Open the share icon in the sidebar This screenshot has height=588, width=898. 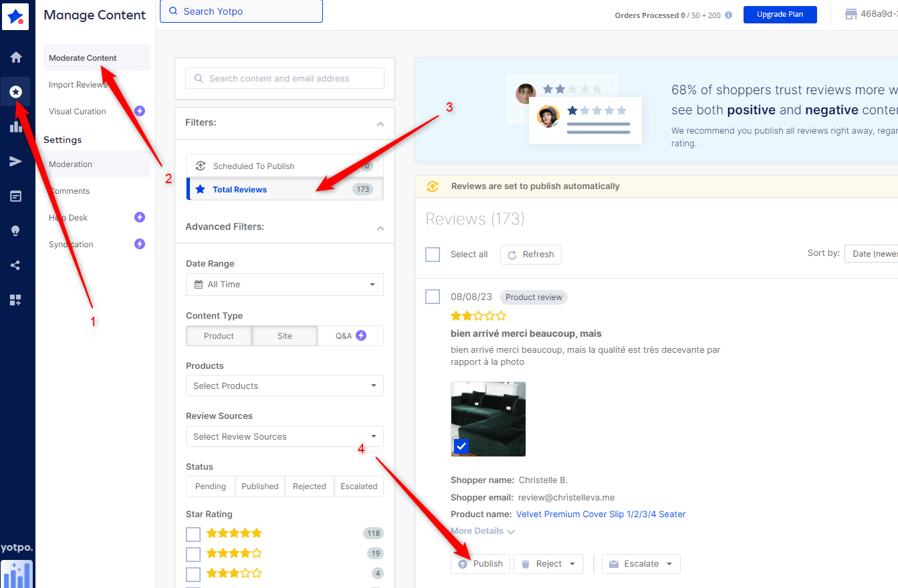pos(16,265)
